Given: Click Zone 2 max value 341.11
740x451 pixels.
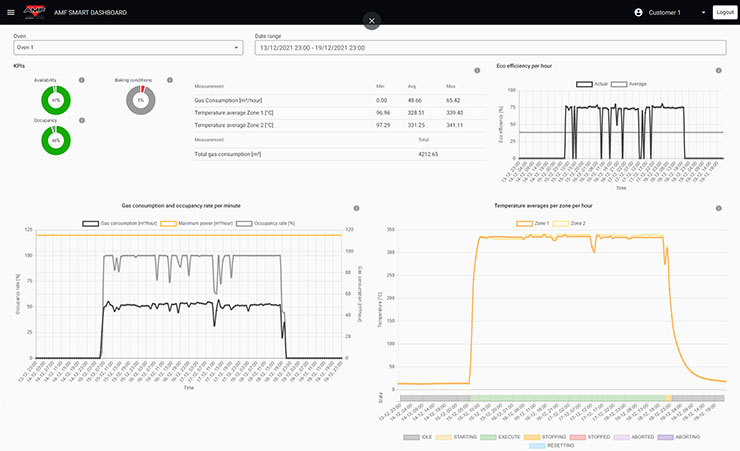Looking at the screenshot, I should coord(454,125).
